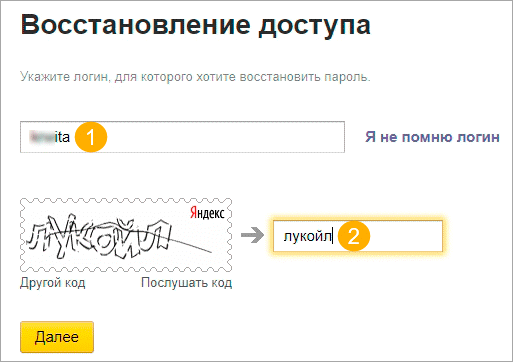The height and width of the screenshot is (362, 513).
Task: Click the gray arrow beside captcha
Action: [x=253, y=236]
